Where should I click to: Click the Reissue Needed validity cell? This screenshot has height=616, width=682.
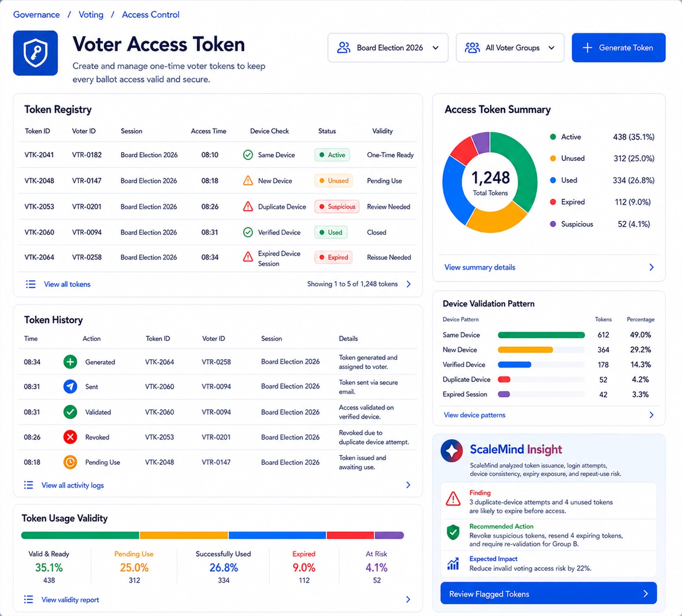coord(389,257)
